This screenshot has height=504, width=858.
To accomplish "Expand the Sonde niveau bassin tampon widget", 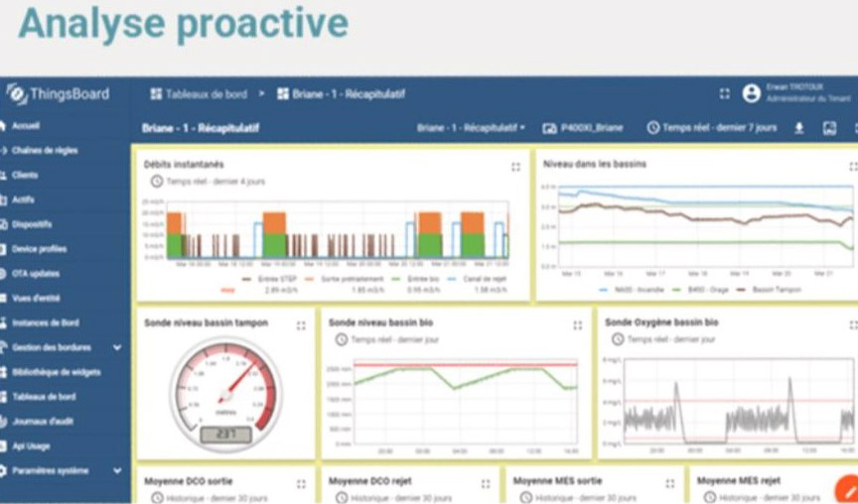I will pos(301,324).
